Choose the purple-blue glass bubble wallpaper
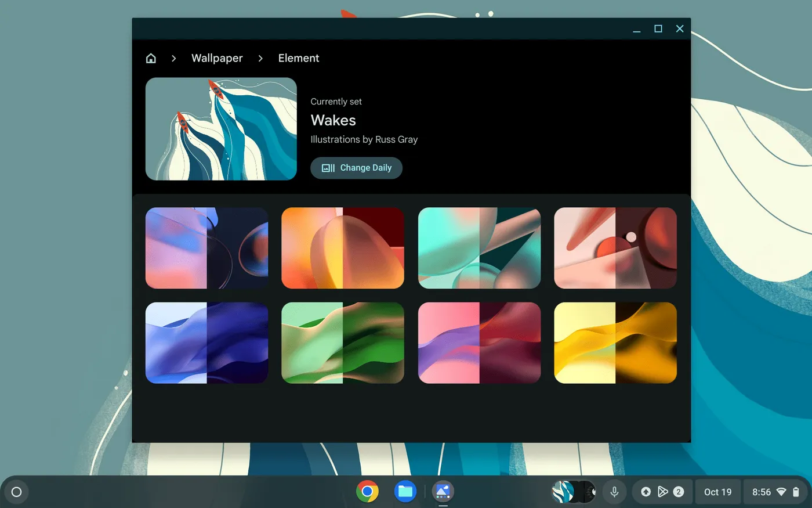The width and height of the screenshot is (812, 508). [206, 248]
